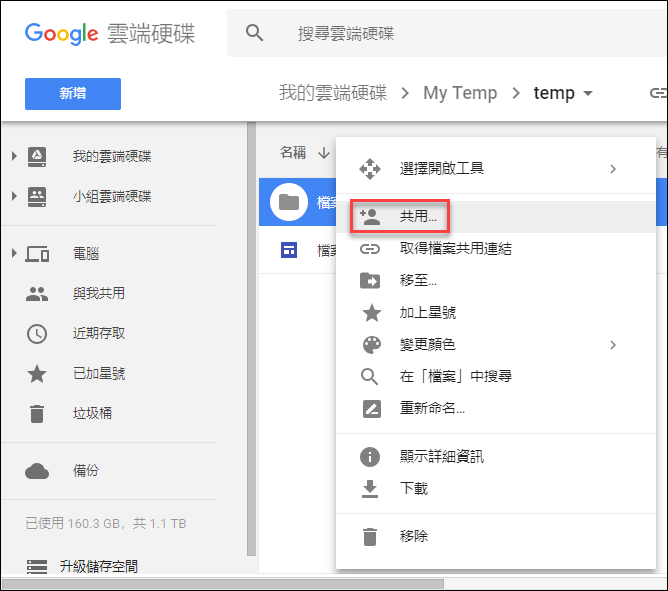Open 已加星號 in sidebar
Image resolution: width=668 pixels, height=591 pixels.
tap(99, 373)
